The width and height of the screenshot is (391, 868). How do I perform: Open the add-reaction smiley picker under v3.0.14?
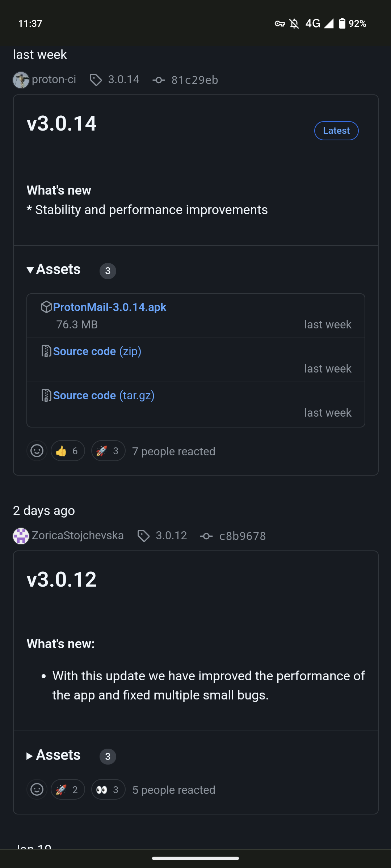tap(37, 451)
